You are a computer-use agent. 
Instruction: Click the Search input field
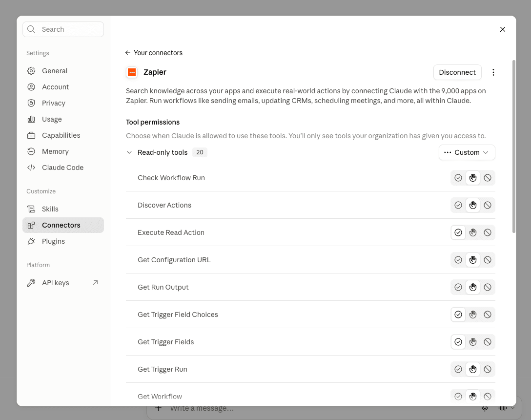click(63, 29)
